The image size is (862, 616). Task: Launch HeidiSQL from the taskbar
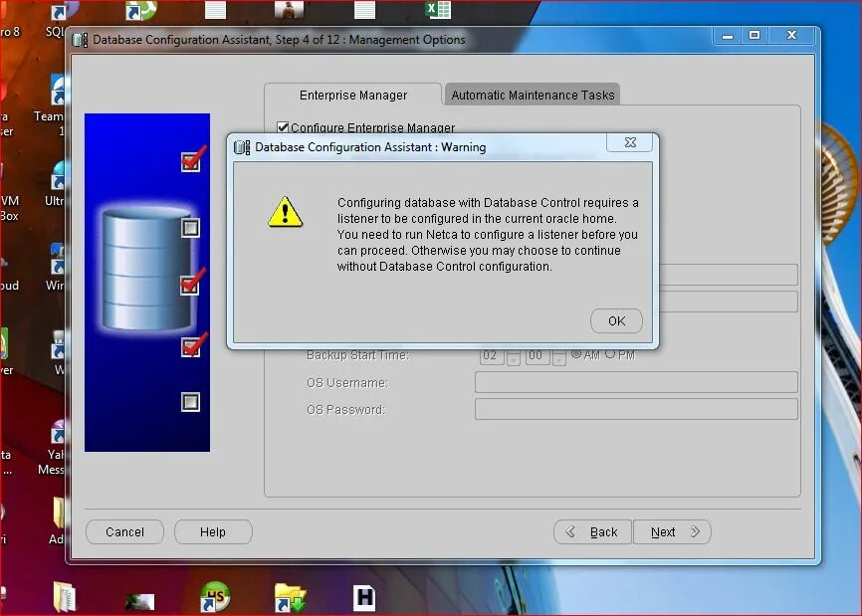214,597
